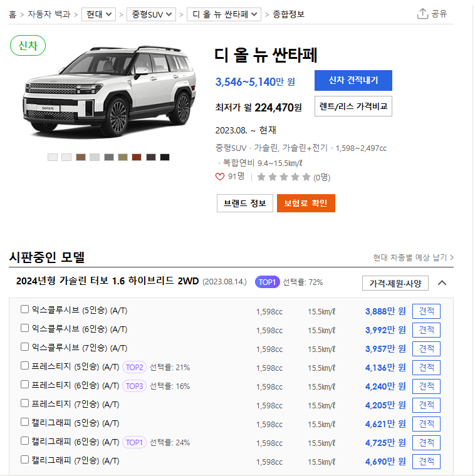Go to 홈 breadcrumb
The width and height of the screenshot is (475, 476).
(12, 14)
